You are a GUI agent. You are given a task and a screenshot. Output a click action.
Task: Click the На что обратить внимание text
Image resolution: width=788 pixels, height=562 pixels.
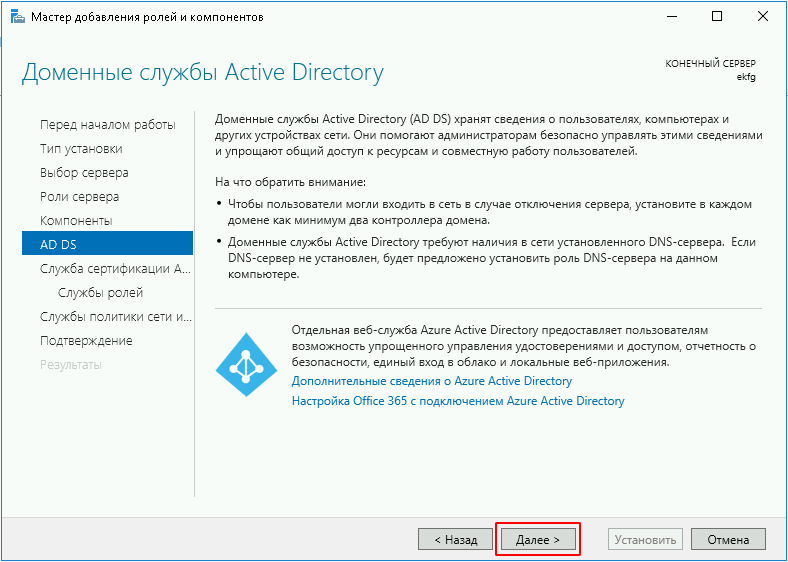pos(290,182)
